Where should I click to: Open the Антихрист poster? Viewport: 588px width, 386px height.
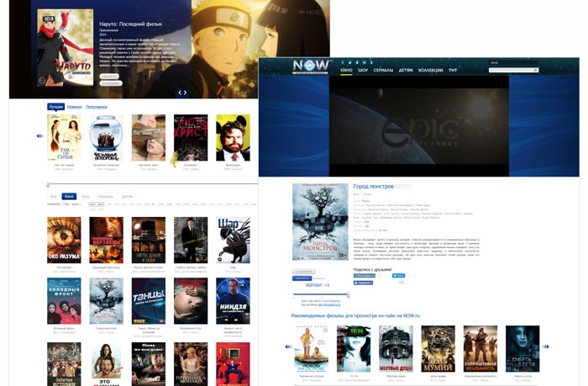pyautogui.click(x=191, y=137)
